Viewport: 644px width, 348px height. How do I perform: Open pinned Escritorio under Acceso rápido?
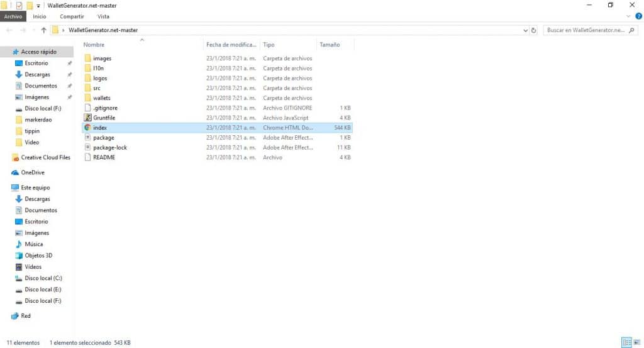point(36,64)
